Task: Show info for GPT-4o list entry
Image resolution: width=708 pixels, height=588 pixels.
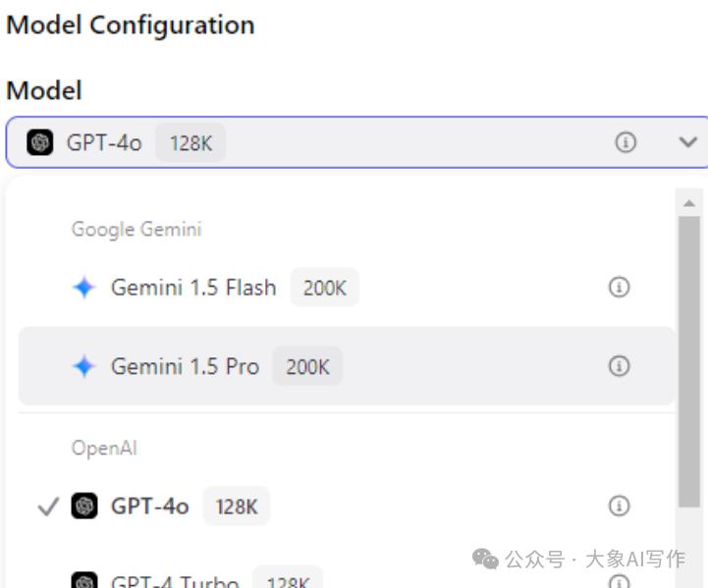Action: click(619, 506)
